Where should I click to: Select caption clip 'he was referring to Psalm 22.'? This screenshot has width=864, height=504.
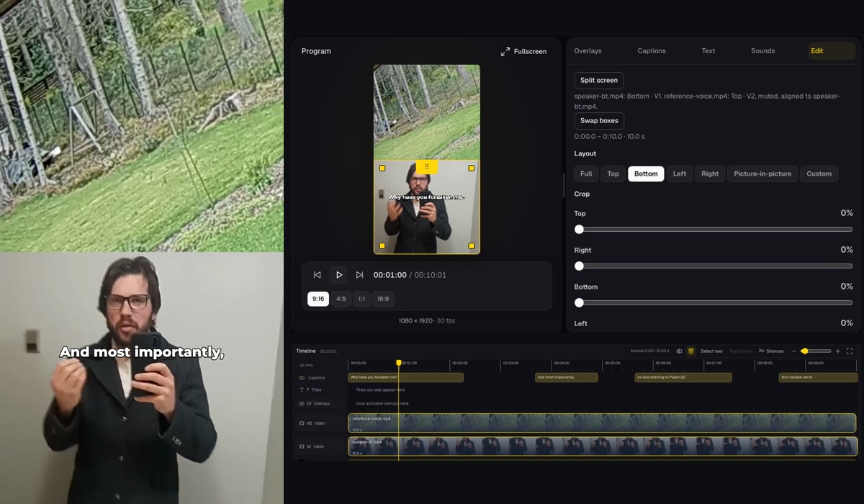[x=683, y=377]
